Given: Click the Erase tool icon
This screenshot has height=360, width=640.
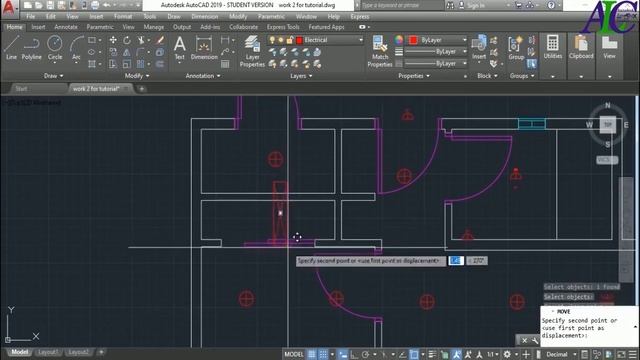Looking at the screenshot, I should pos(160,40).
